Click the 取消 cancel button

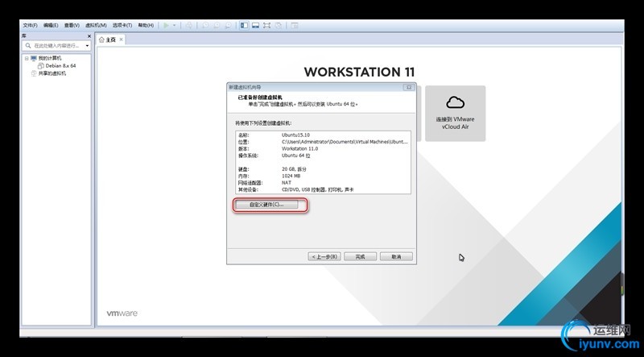[396, 256]
